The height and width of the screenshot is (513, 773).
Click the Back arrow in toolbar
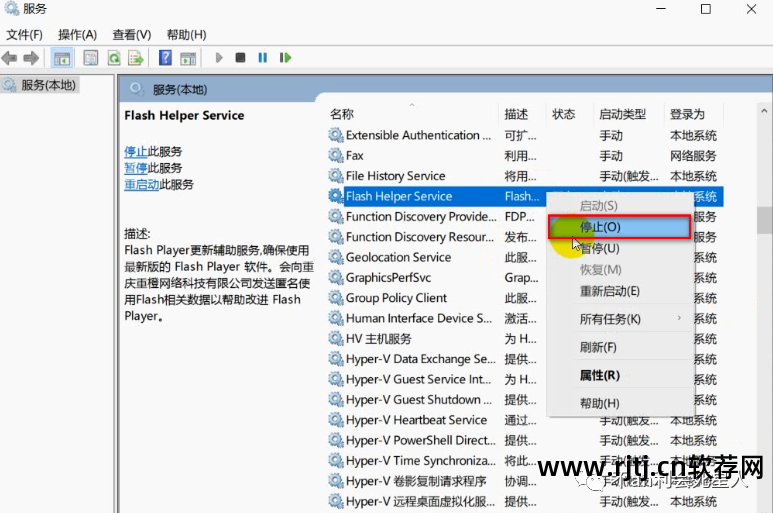pyautogui.click(x=10, y=58)
